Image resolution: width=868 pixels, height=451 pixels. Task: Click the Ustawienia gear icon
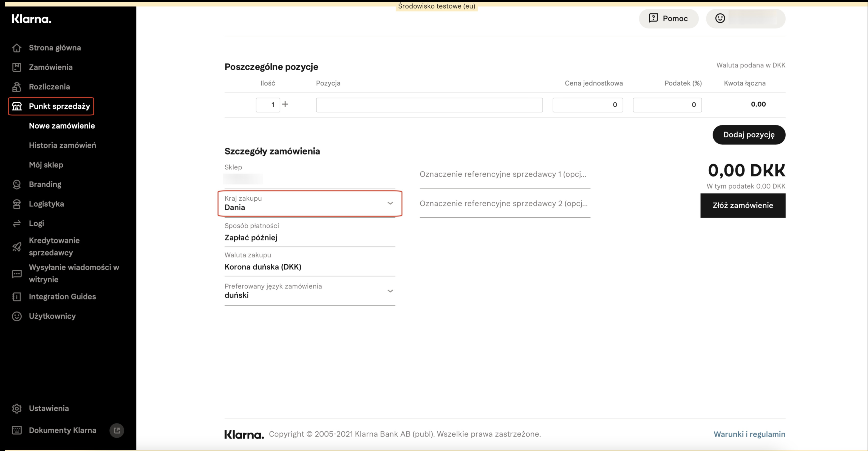[x=17, y=408]
